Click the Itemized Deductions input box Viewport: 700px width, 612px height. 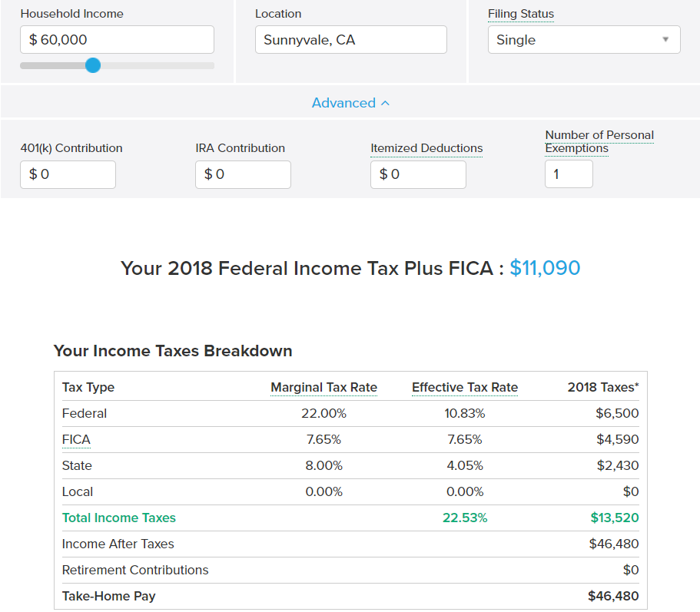click(418, 174)
